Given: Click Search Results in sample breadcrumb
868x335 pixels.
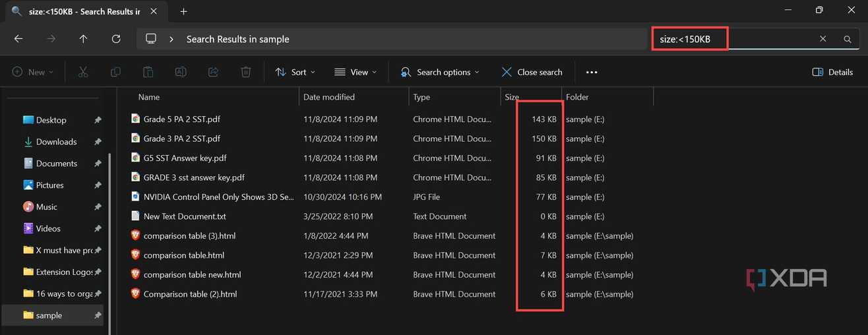Looking at the screenshot, I should coord(237,39).
